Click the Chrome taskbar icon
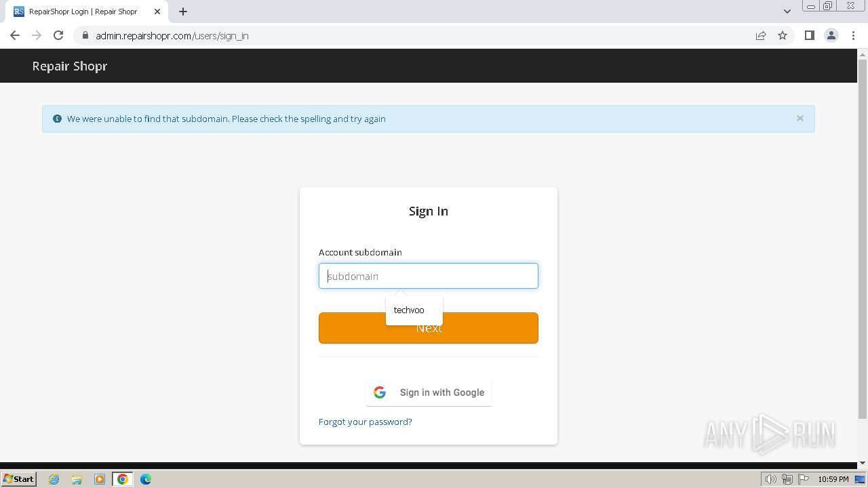Viewport: 868px width, 488px height. 123,479
